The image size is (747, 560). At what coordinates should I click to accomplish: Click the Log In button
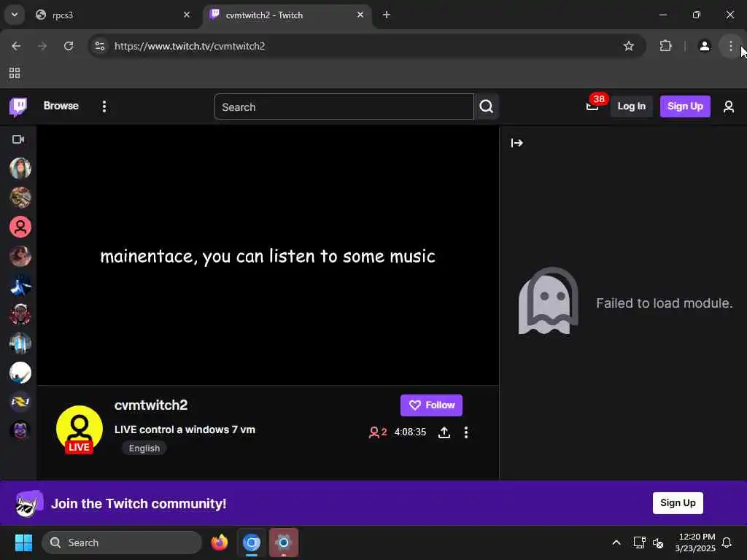click(631, 106)
